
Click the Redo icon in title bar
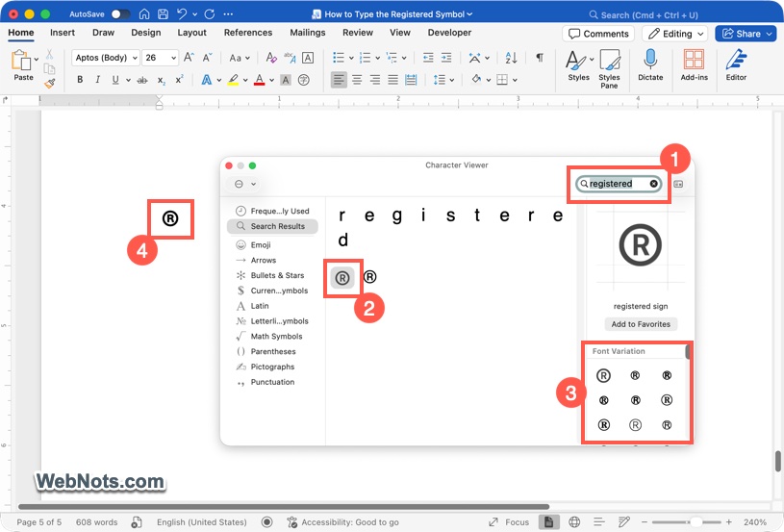pyautogui.click(x=210, y=14)
